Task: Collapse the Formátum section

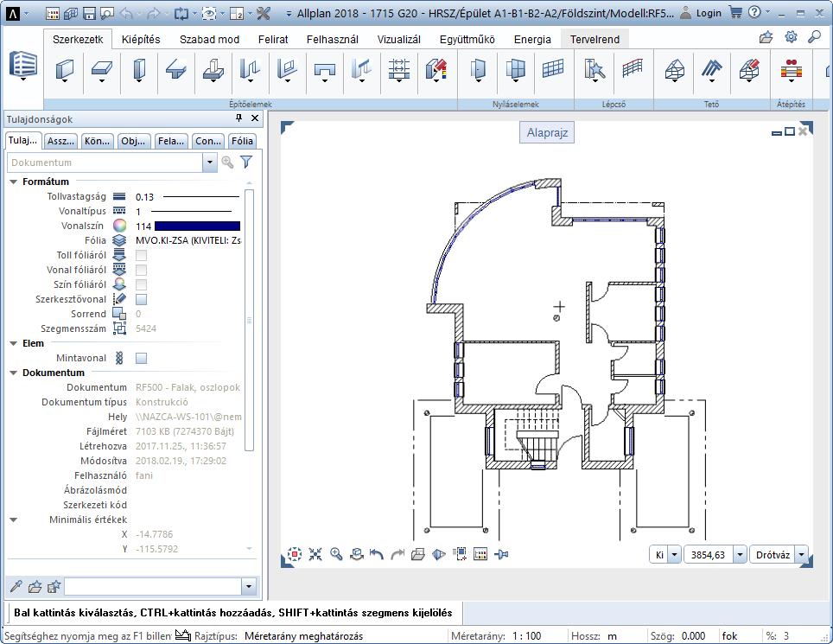Action: pos(14,182)
